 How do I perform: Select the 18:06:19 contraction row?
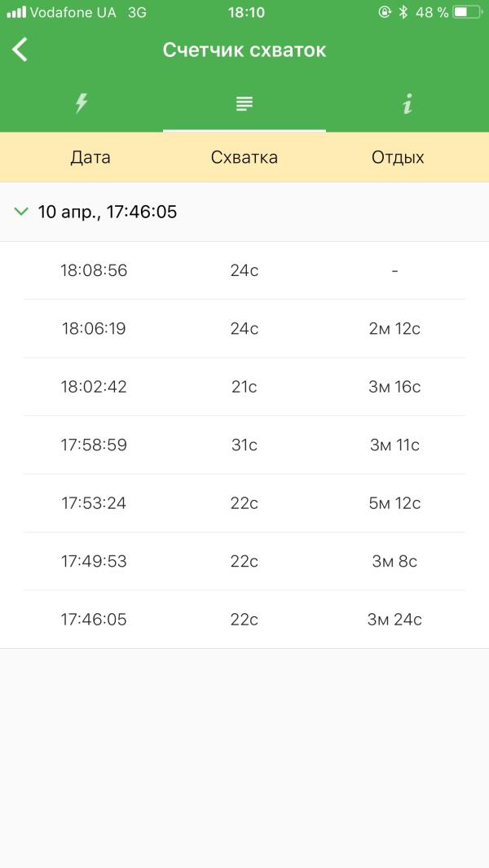coord(244,329)
